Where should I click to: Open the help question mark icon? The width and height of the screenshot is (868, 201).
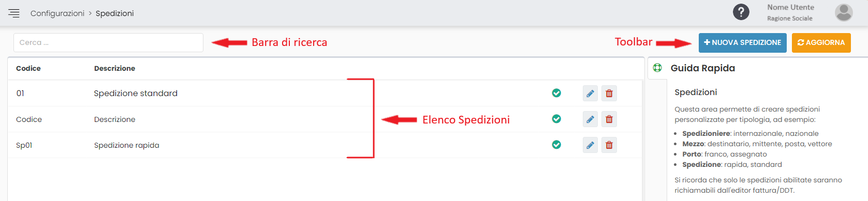pyautogui.click(x=741, y=12)
